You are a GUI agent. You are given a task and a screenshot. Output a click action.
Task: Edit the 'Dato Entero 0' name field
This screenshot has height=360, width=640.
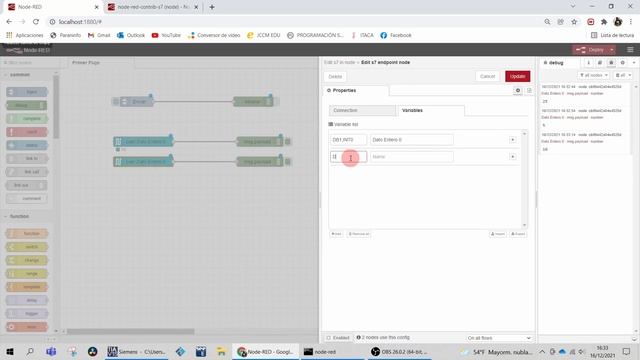point(411,140)
